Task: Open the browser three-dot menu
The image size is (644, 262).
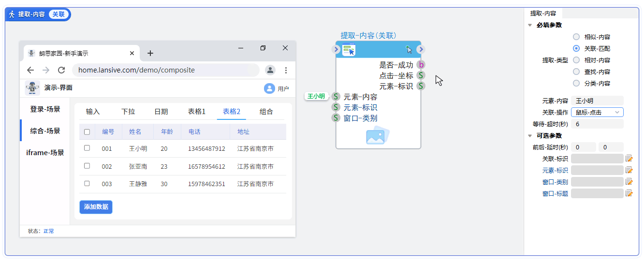Action: coord(286,70)
